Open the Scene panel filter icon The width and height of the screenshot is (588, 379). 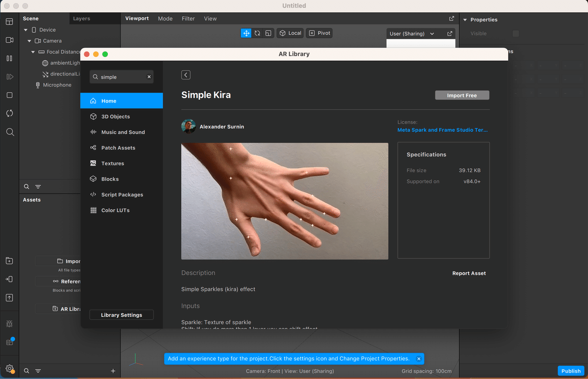[38, 187]
